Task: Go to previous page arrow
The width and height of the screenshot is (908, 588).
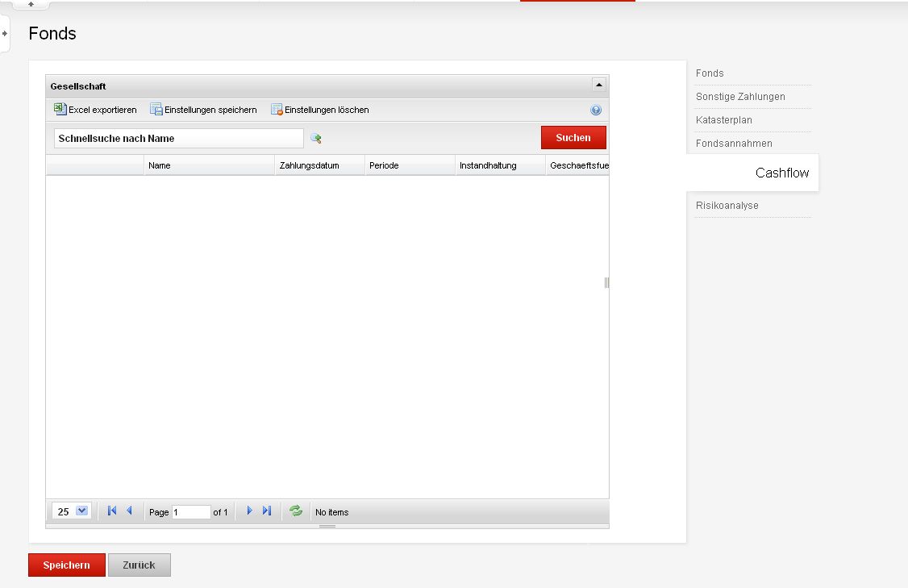Action: (129, 511)
